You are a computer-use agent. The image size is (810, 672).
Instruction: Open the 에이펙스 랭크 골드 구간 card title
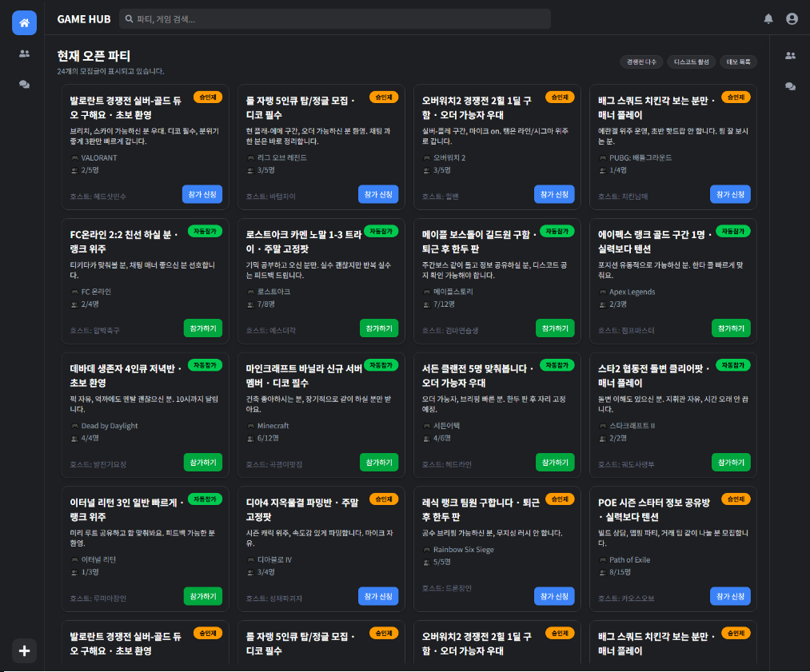pos(655,241)
